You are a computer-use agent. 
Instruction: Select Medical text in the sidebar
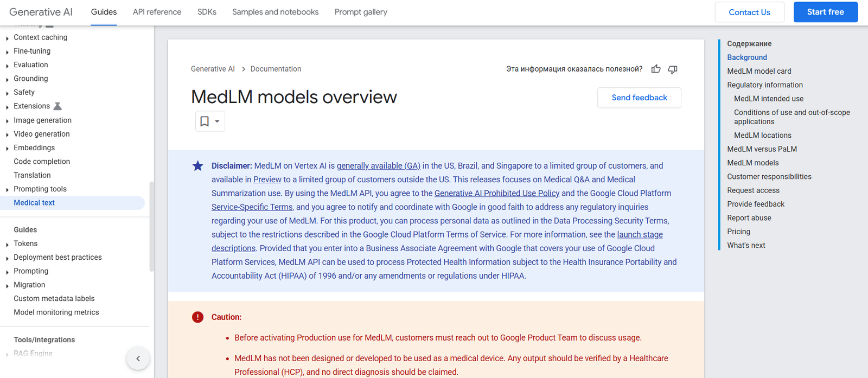click(34, 203)
